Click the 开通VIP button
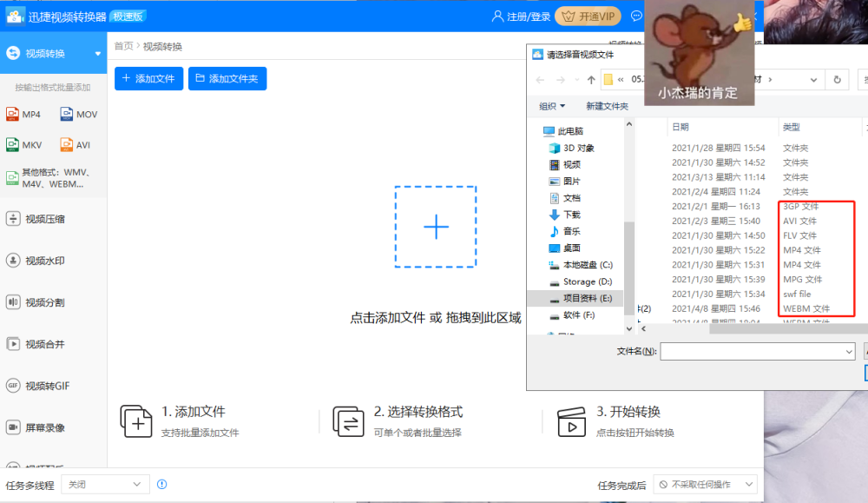 point(589,16)
